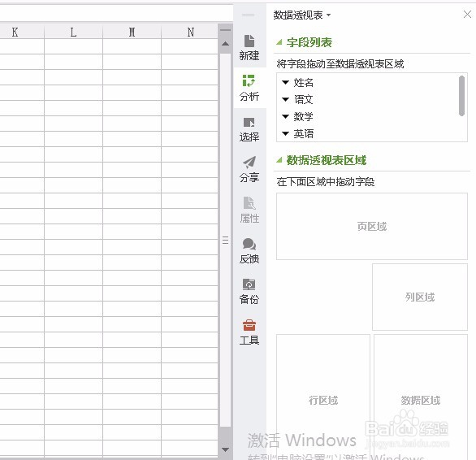Click the 数据区域 drop area

pyautogui.click(x=421, y=397)
